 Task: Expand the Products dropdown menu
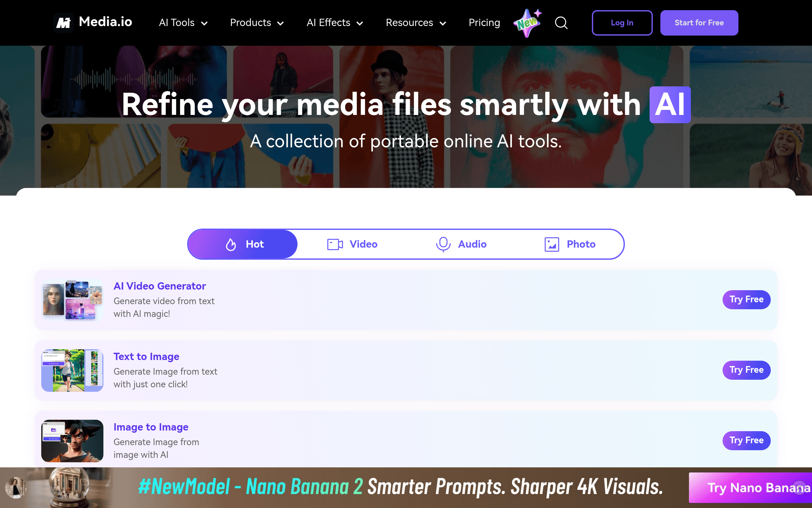click(x=257, y=23)
